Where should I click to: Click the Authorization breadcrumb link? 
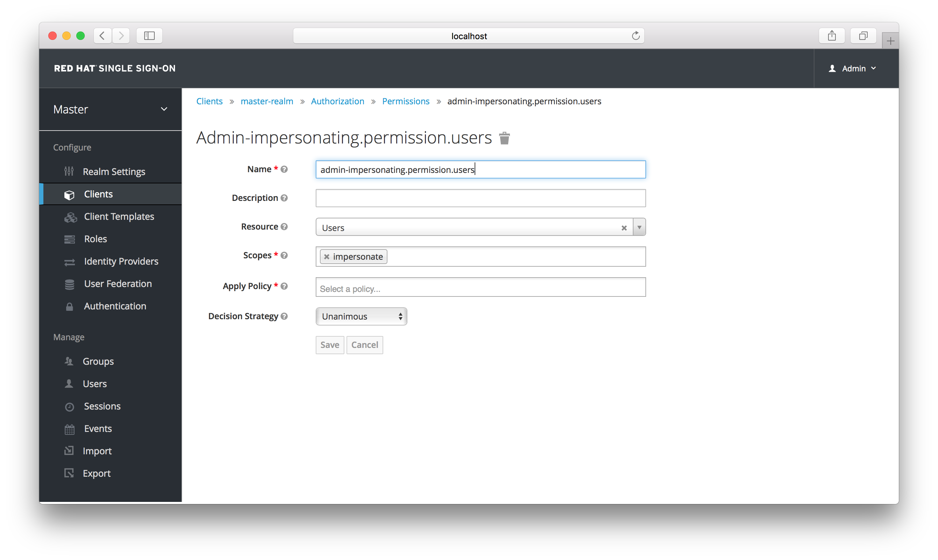338,101
